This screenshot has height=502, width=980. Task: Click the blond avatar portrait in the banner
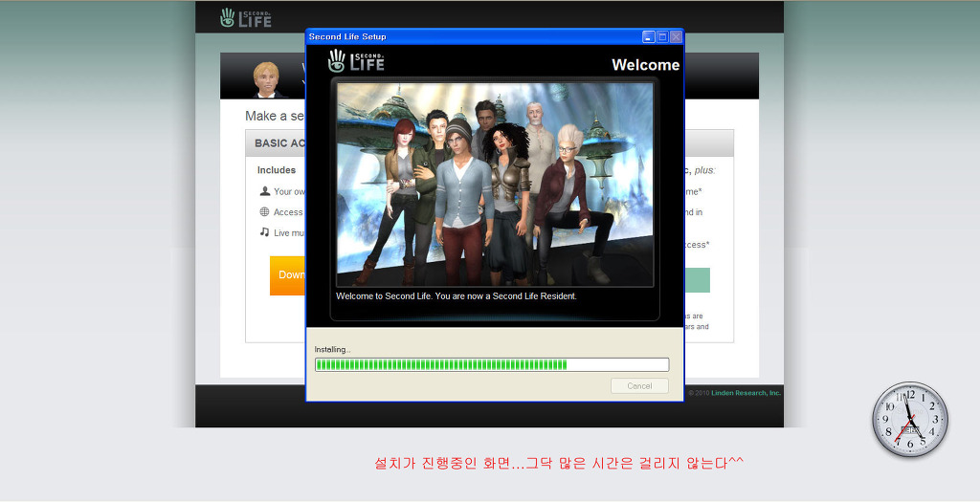(265, 79)
